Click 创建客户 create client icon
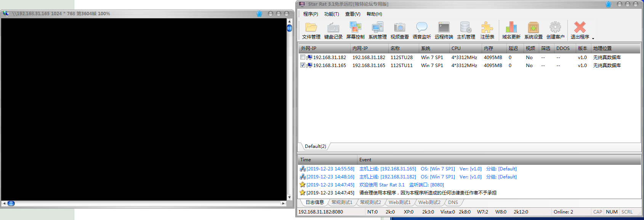This screenshot has width=644, height=220. point(555,31)
